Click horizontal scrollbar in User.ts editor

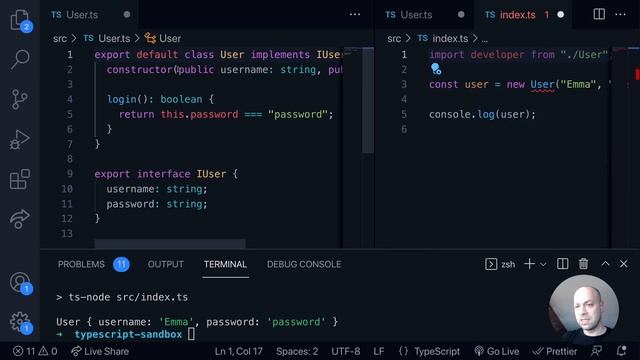pos(170,244)
